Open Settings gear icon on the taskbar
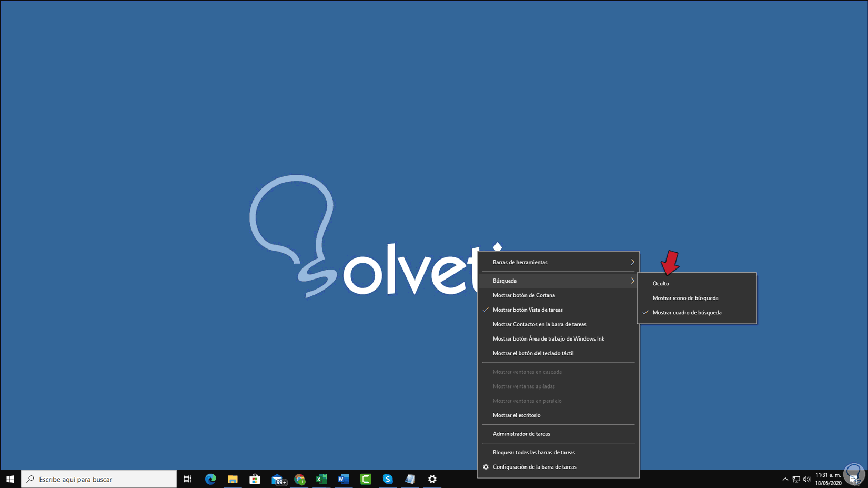 [432, 479]
